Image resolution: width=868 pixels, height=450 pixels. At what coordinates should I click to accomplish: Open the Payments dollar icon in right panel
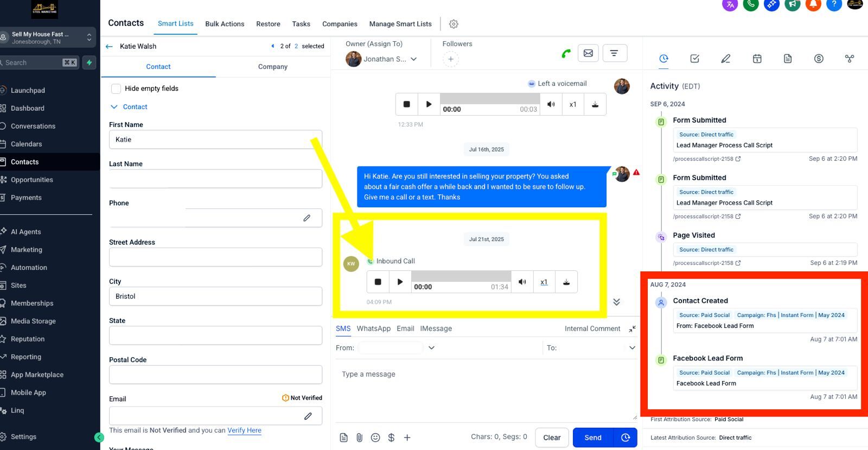pos(819,59)
